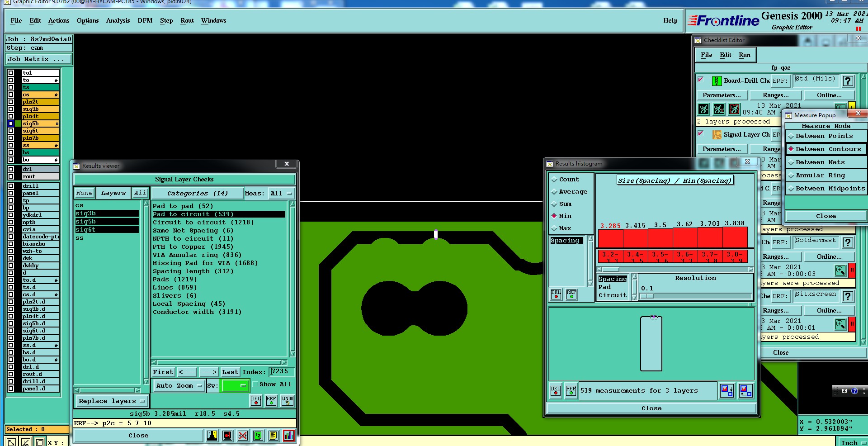868x446 pixels.
Task: Click Close in Measure Popup
Action: tap(826, 216)
